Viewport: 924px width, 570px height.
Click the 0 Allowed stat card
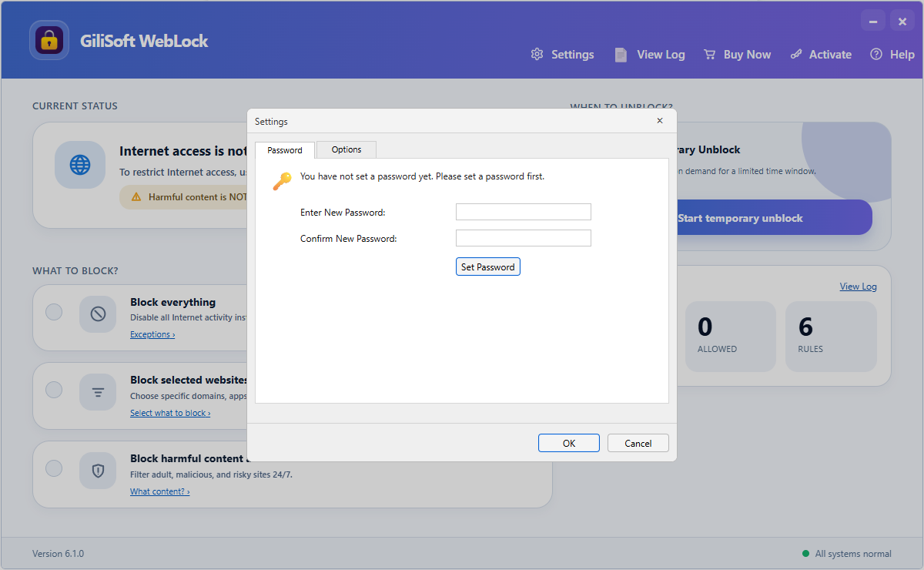(731, 337)
